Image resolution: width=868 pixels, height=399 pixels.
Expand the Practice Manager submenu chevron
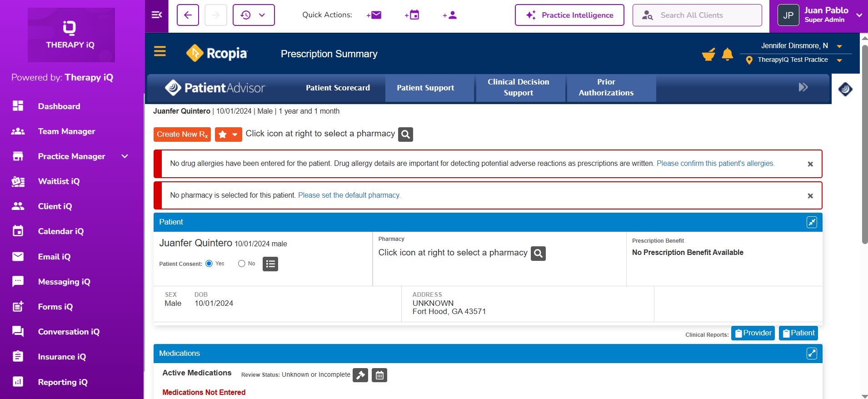click(x=125, y=156)
